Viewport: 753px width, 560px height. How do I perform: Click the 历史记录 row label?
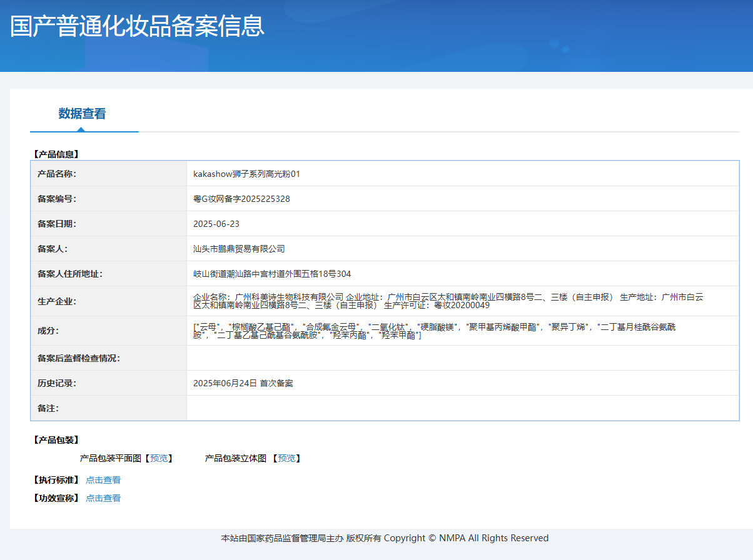(57, 383)
